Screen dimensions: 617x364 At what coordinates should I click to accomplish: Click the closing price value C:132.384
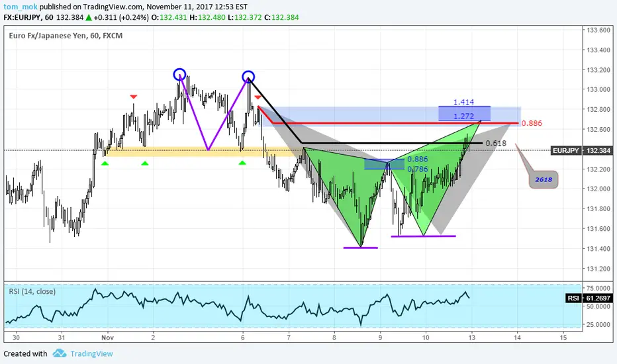click(281, 17)
